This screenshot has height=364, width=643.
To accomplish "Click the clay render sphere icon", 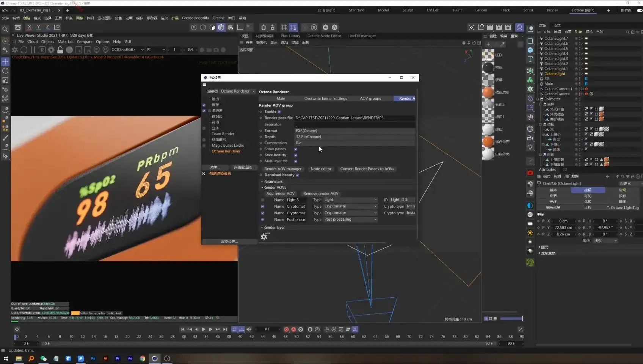I will coord(69,50).
